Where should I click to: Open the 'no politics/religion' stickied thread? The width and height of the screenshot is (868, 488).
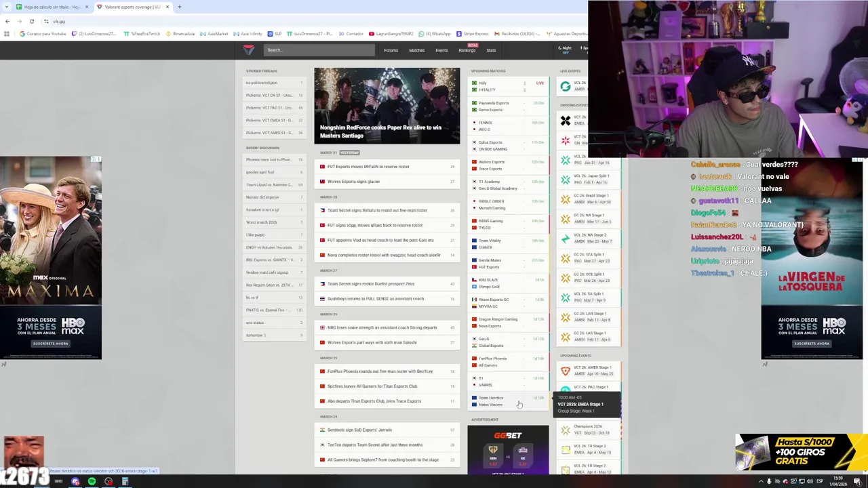(275, 83)
